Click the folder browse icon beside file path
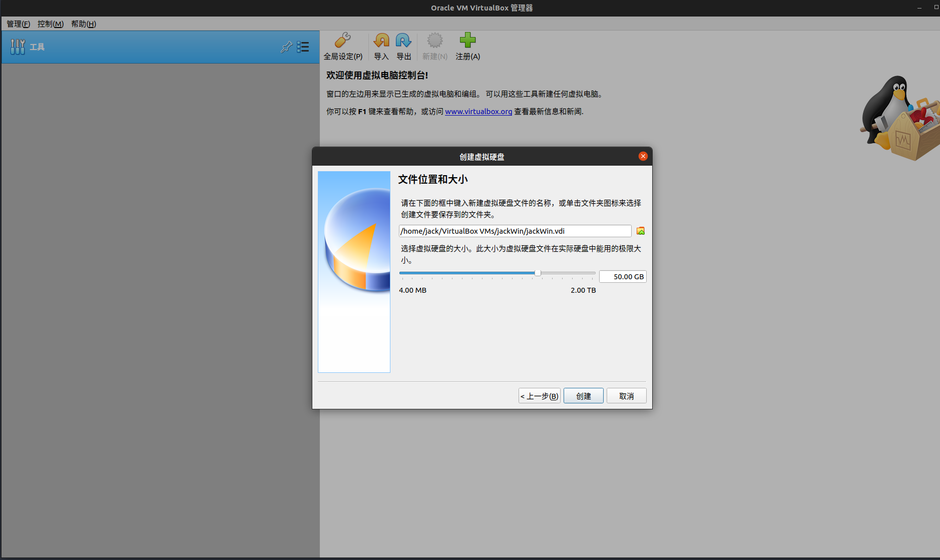The width and height of the screenshot is (940, 560). coord(641,231)
